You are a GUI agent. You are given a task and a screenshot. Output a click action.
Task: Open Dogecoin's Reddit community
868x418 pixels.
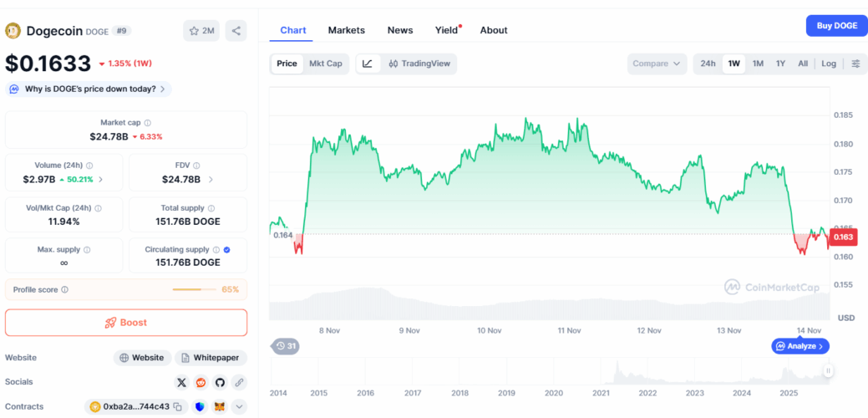[x=201, y=382]
